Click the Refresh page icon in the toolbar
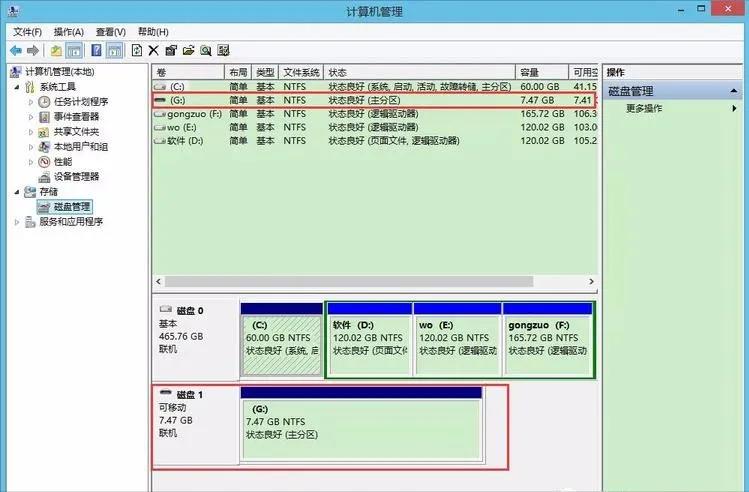The image size is (749, 492). (x=137, y=50)
